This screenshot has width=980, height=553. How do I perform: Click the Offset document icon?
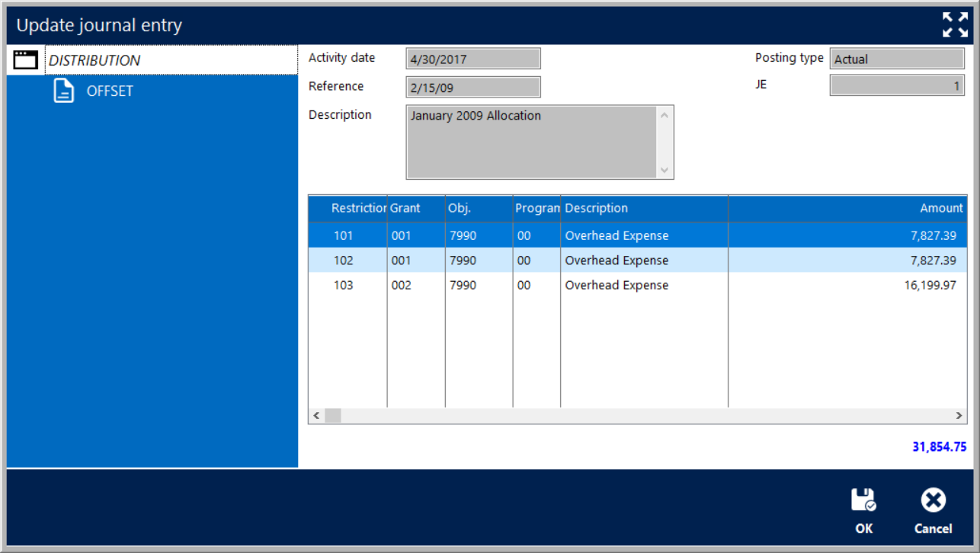pos(64,91)
